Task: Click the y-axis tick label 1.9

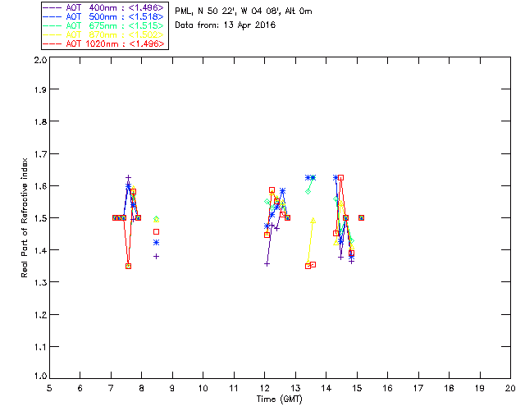Action: click(x=40, y=89)
